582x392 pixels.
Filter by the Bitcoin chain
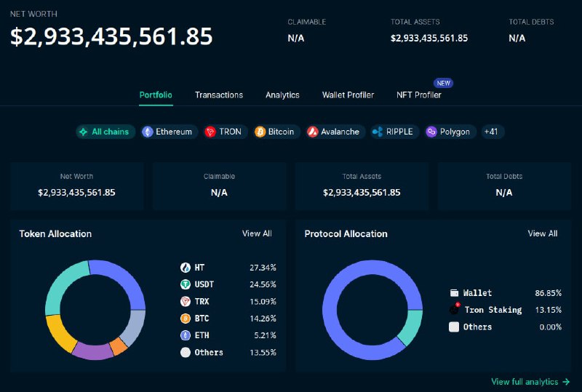tap(276, 132)
